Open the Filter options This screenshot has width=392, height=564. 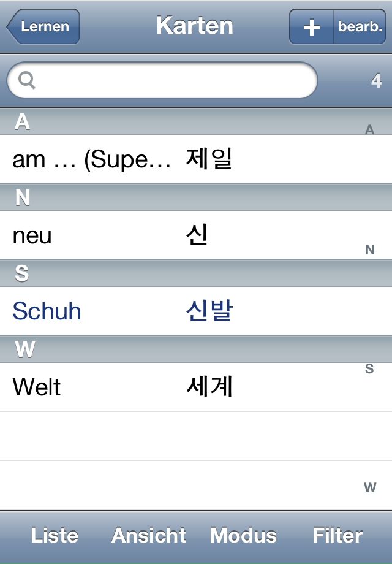(x=337, y=535)
